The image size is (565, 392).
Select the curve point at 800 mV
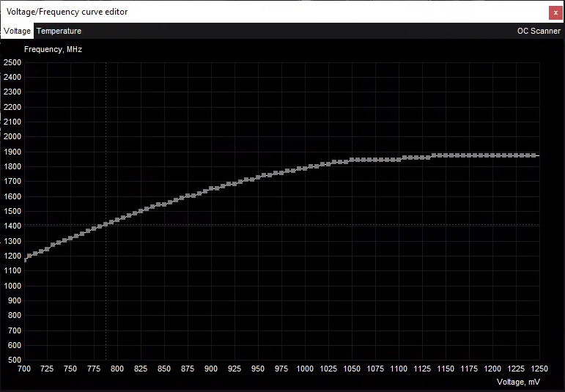click(117, 220)
